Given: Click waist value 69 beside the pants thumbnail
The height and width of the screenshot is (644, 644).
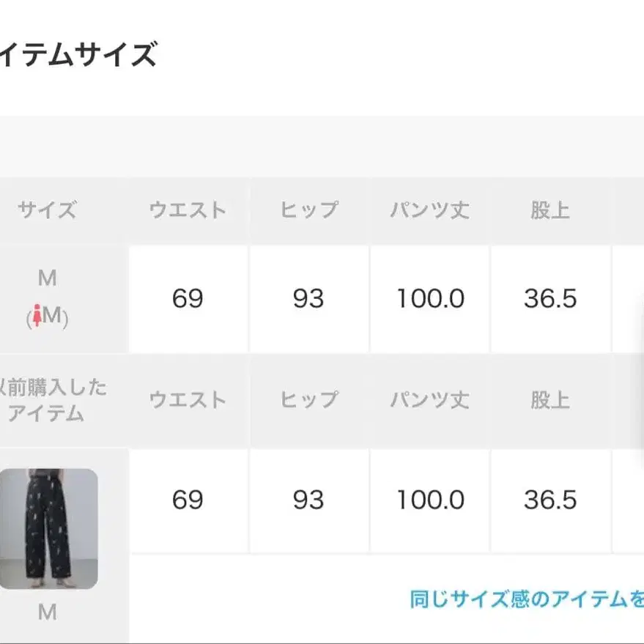Looking at the screenshot, I should coord(188,500).
